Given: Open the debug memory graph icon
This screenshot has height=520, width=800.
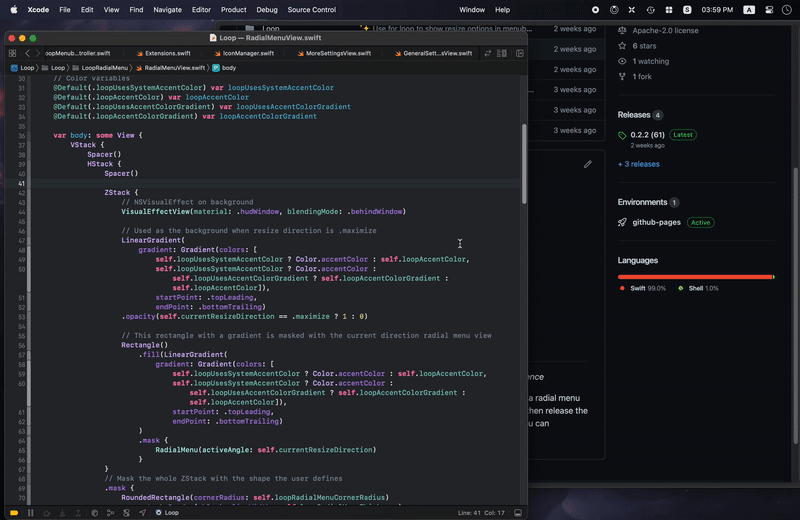Looking at the screenshot, I should (110, 512).
